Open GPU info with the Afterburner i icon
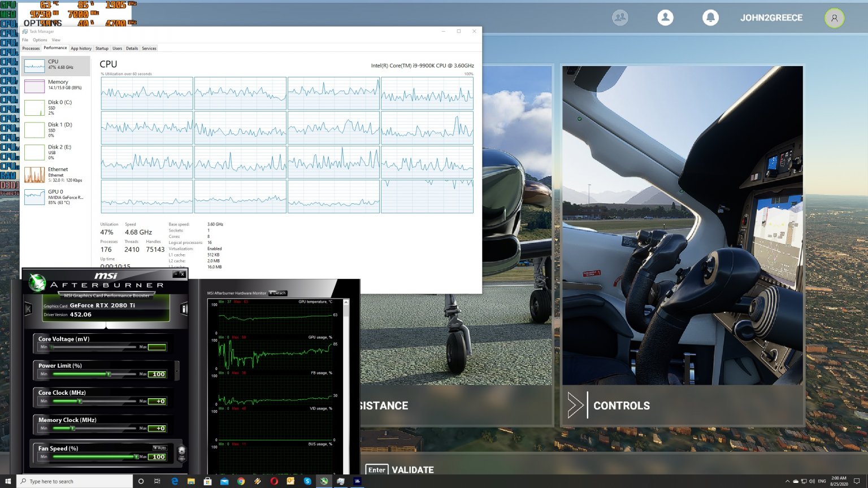868x488 pixels. click(184, 308)
